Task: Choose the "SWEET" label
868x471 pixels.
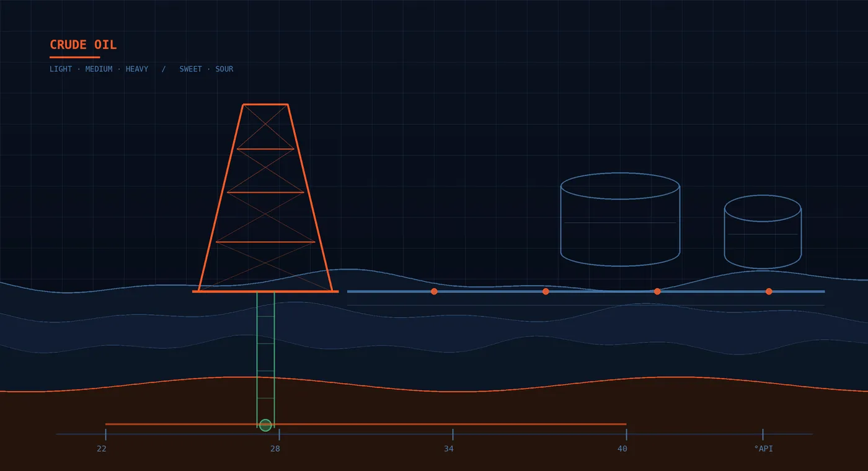Action: click(x=191, y=69)
